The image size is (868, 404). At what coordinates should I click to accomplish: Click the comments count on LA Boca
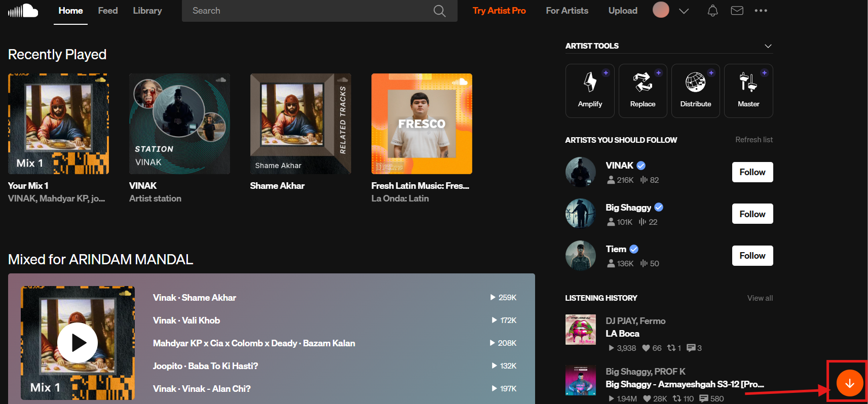694,348
